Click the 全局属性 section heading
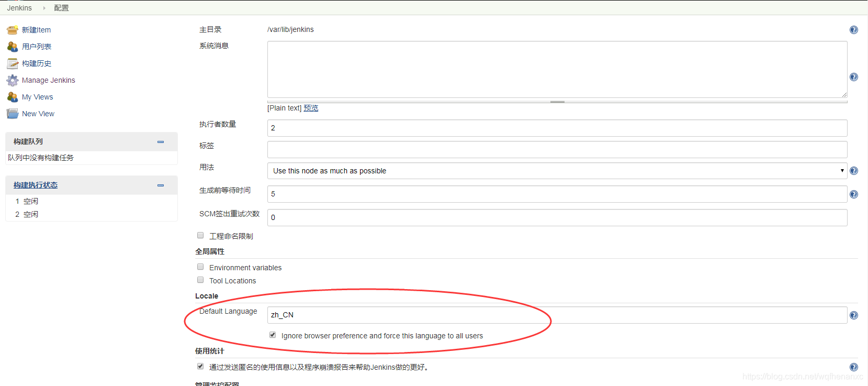Viewport: 868px width, 386px height. coord(210,251)
